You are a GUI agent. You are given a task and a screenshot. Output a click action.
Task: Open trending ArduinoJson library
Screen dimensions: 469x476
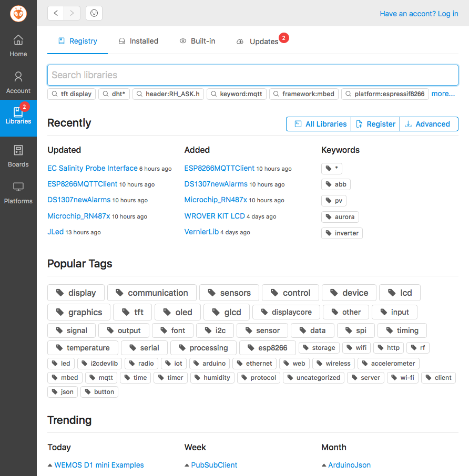349,465
